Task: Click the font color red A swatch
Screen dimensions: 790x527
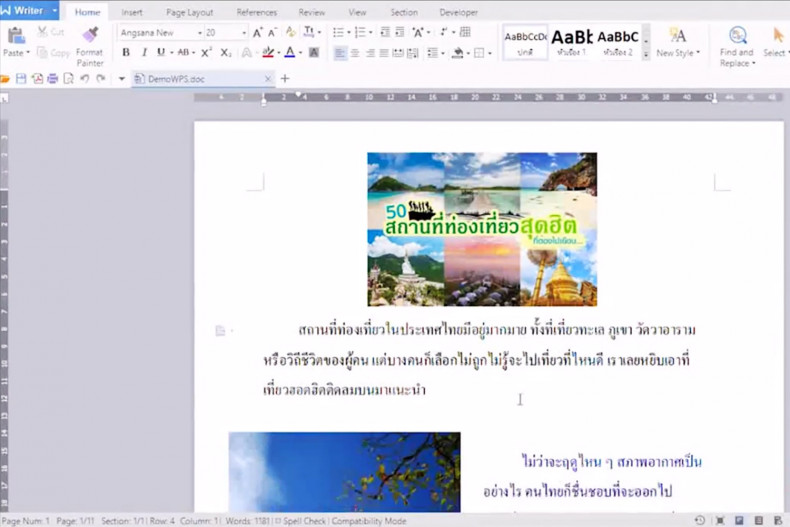Action: [289, 52]
